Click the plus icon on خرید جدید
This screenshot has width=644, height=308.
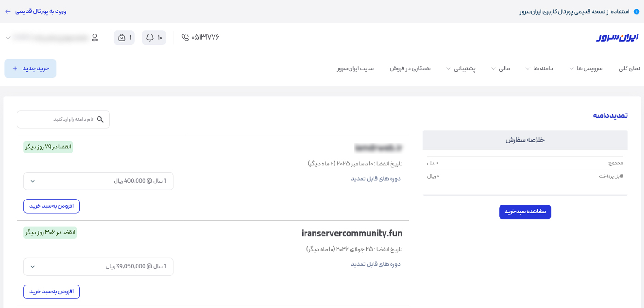pos(15,68)
